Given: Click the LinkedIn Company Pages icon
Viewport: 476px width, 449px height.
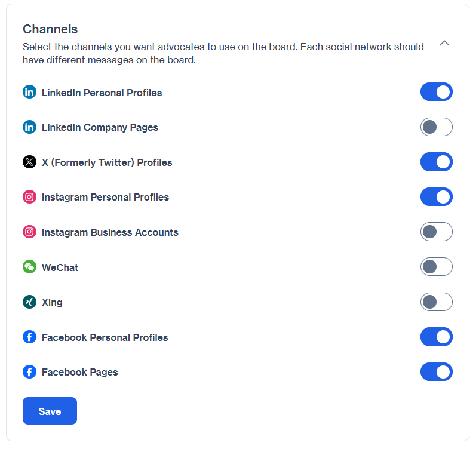Looking at the screenshot, I should [x=29, y=127].
